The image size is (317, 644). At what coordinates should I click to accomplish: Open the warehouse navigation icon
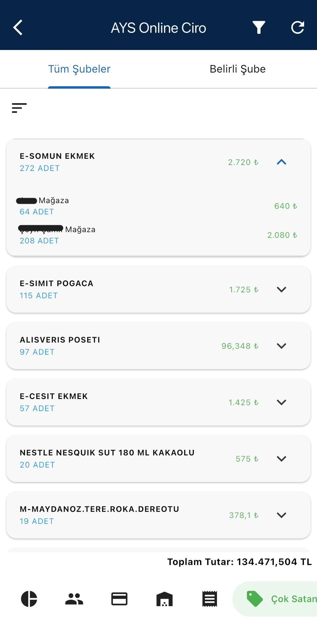tap(164, 599)
